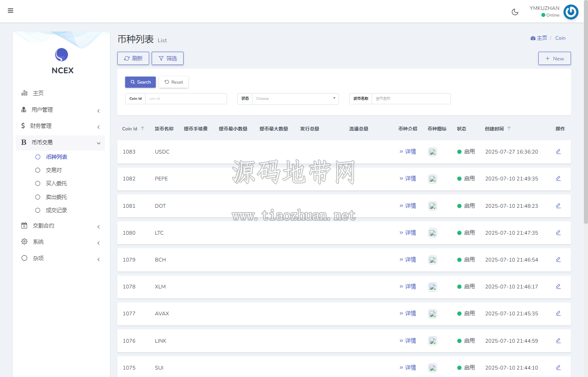Click the New button
The width and height of the screenshot is (588, 377).
click(x=554, y=58)
